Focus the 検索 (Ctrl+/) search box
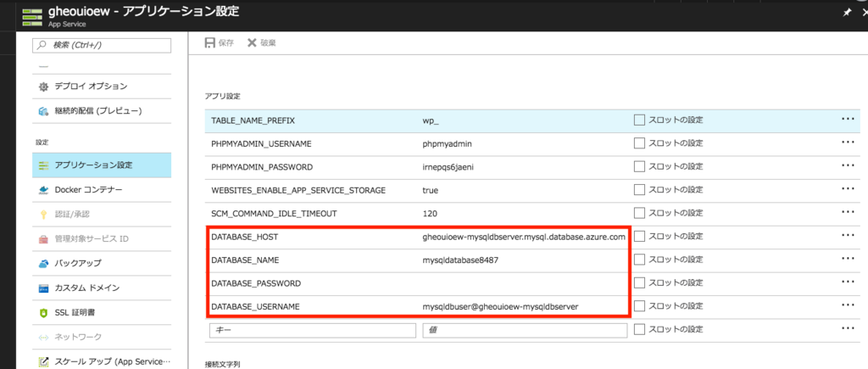The height and width of the screenshot is (369, 868). pos(102,46)
